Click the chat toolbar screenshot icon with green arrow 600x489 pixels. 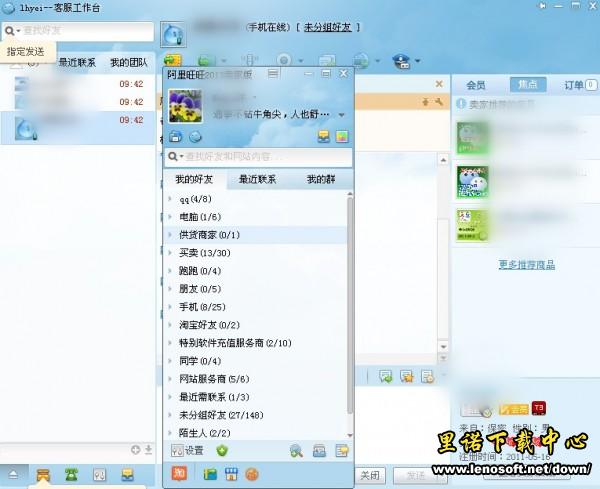point(386,377)
